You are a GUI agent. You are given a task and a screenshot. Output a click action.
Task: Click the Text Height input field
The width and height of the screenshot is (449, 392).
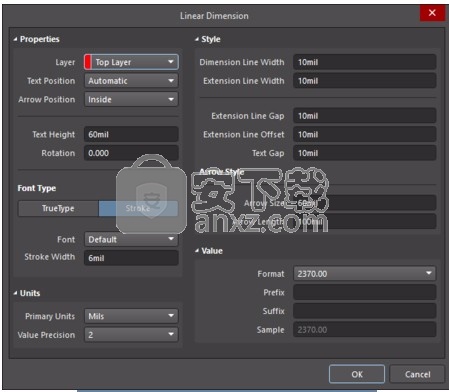(x=131, y=134)
